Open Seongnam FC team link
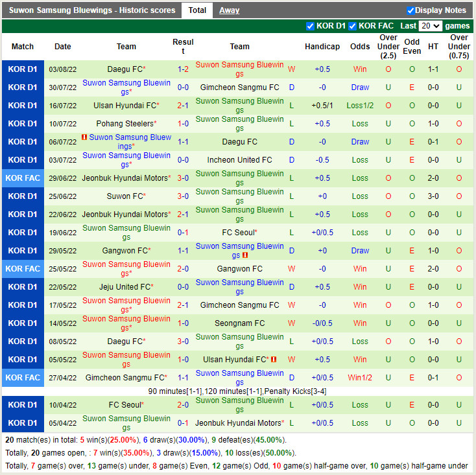The width and height of the screenshot is (476, 475). [x=239, y=323]
